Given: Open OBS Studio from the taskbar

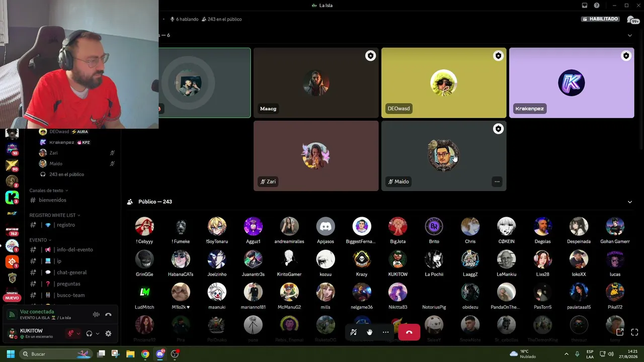Looking at the screenshot, I should pyautogui.click(x=175, y=354).
